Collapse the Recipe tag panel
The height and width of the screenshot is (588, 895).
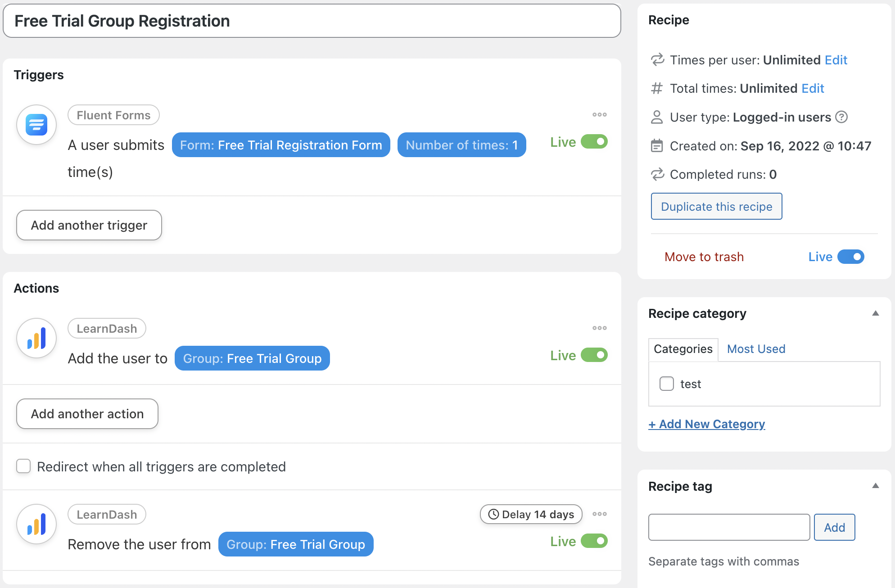point(876,486)
